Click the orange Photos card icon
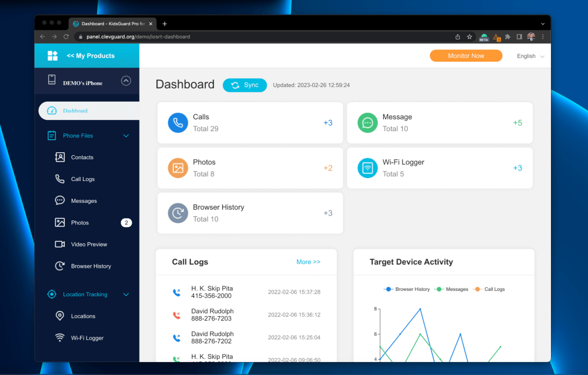This screenshot has width=588, height=375. tap(178, 168)
